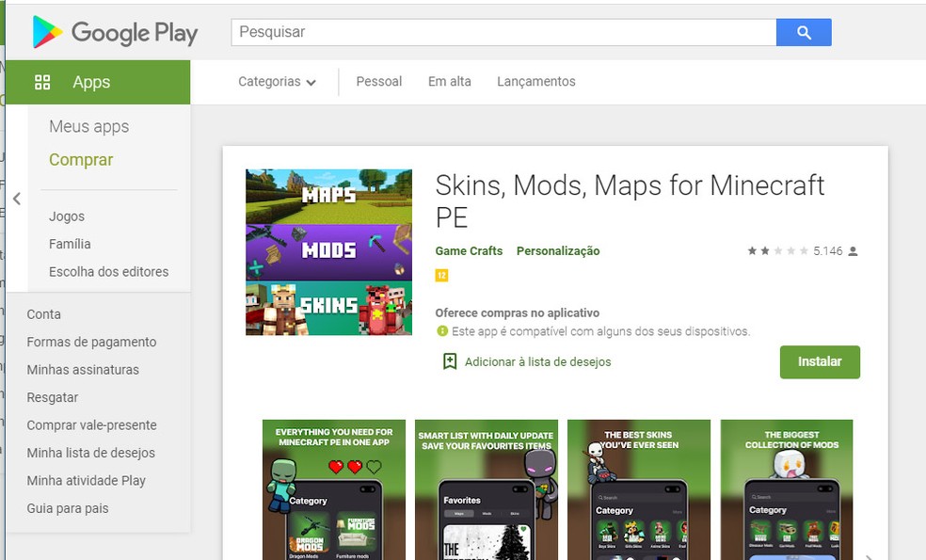
Task: Click the compatibility info icon
Action: point(441,330)
